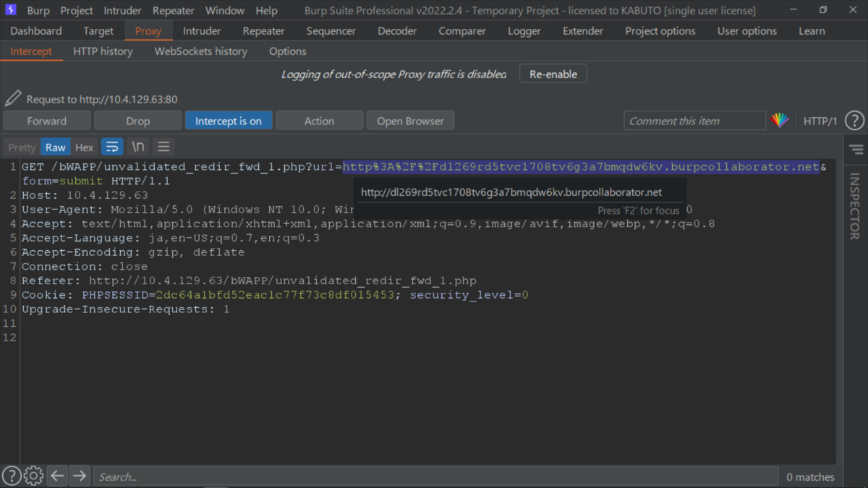Go to the previous search match arrow
Image resolution: width=868 pixels, height=488 pixels.
coord(57,476)
